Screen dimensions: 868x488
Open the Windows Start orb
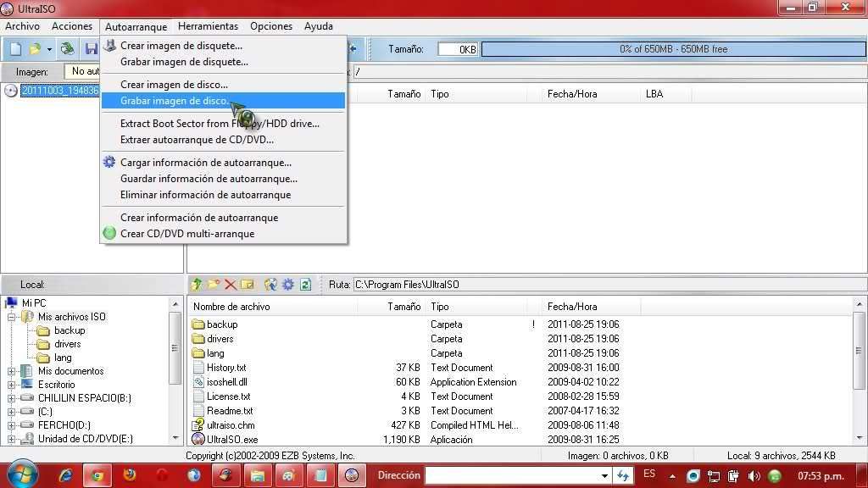pos(21,474)
